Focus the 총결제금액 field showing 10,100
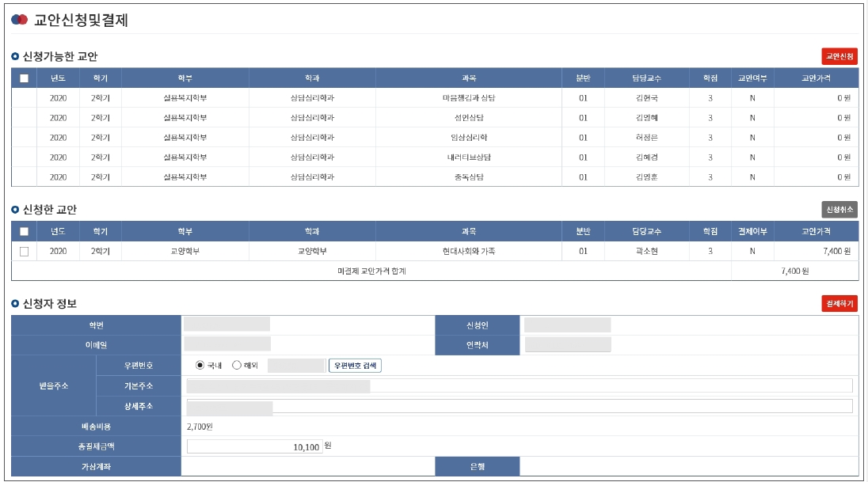Image resolution: width=868 pixels, height=482 pixels. point(254,446)
